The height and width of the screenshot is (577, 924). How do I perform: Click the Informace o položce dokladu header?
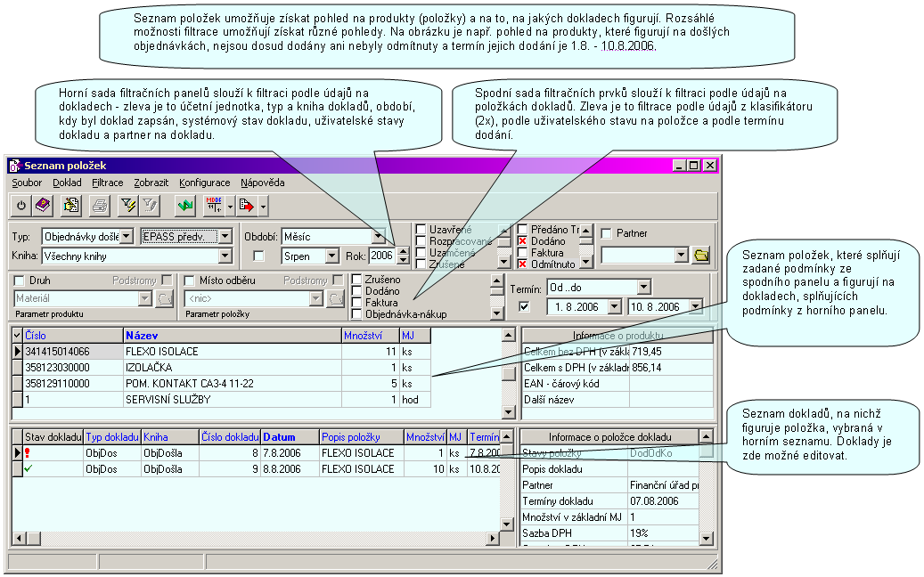click(x=609, y=437)
